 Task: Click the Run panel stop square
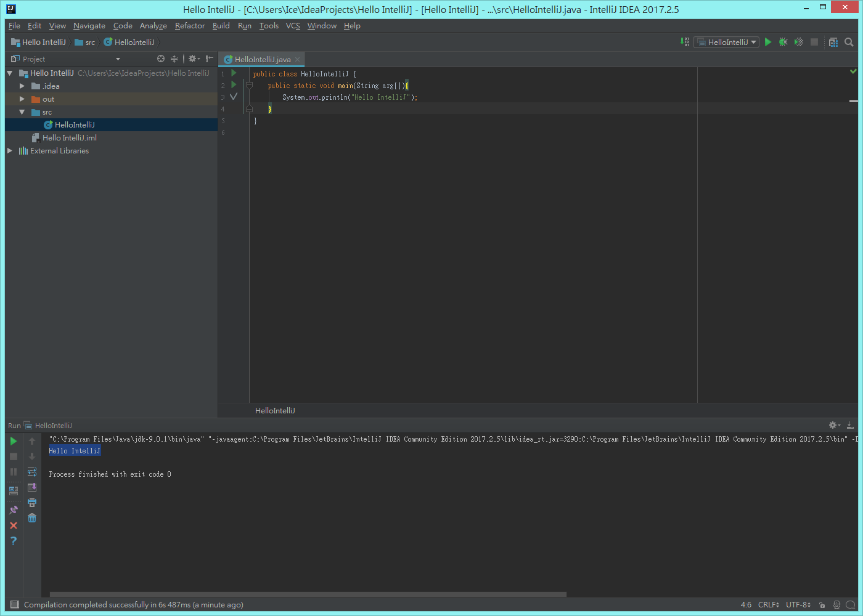[14, 456]
